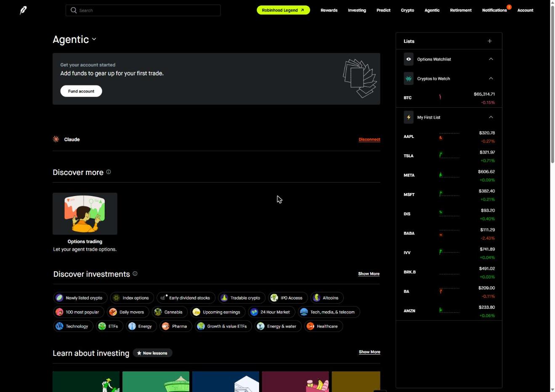Screen dimensions: 555x392
Task: Click the 24 Hour Market globe icon
Action: [254, 312]
